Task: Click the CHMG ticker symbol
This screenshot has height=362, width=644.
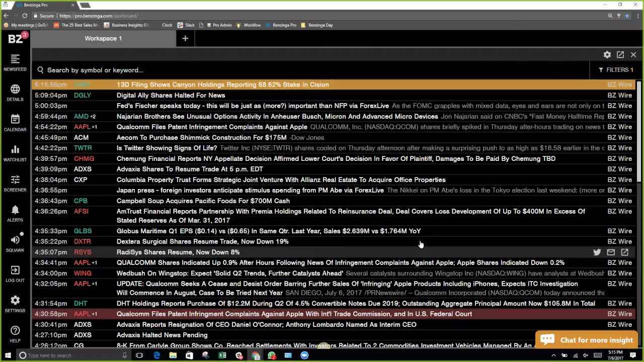Action: 84,158
